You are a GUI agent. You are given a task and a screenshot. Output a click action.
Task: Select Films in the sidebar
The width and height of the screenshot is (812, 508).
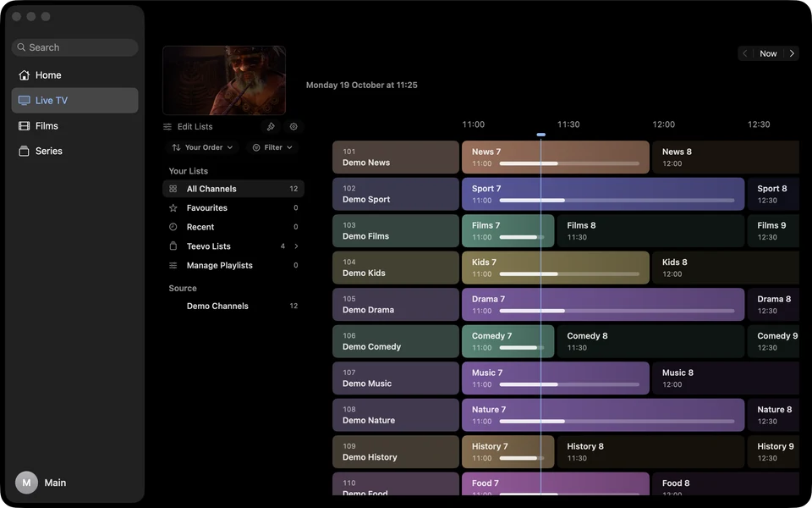(74, 126)
